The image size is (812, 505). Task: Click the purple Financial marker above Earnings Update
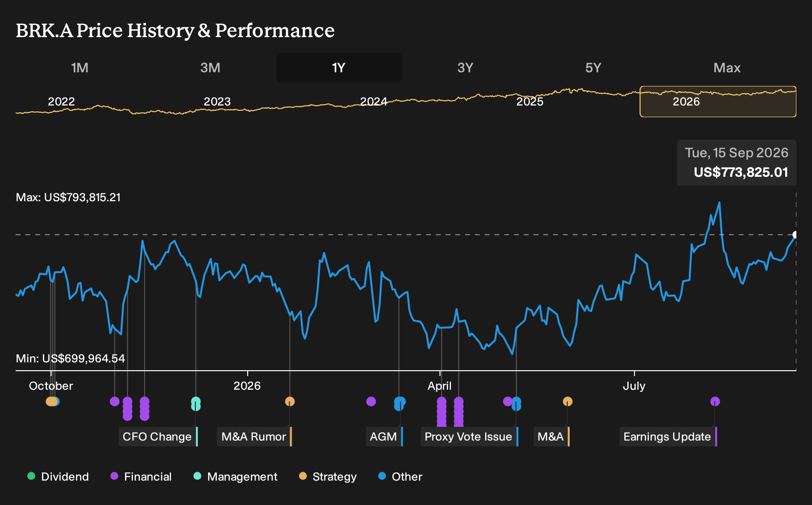click(x=715, y=401)
